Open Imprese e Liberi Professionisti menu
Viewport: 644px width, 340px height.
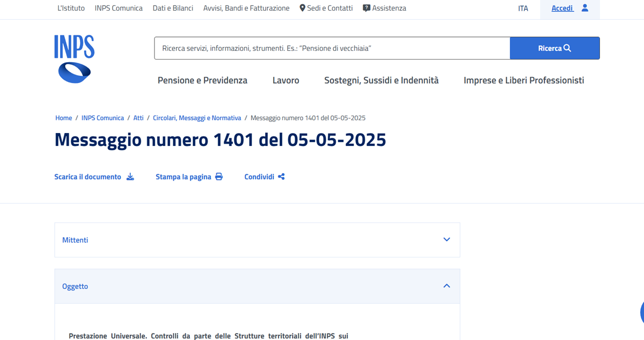[x=524, y=80]
